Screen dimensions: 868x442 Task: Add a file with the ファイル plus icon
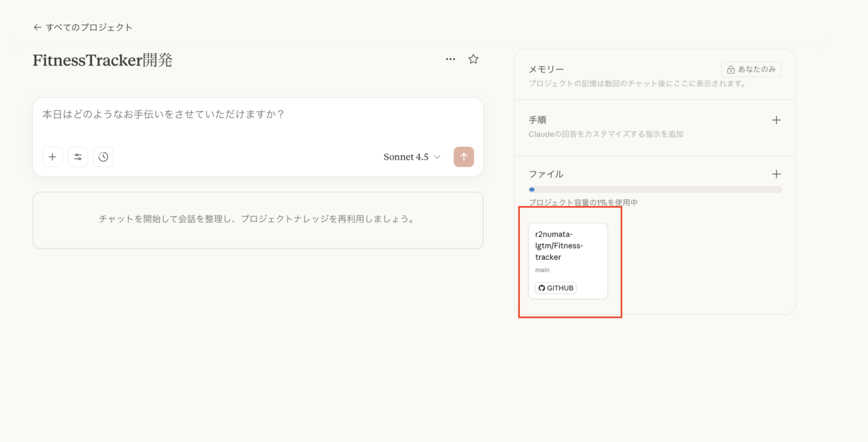(x=776, y=174)
